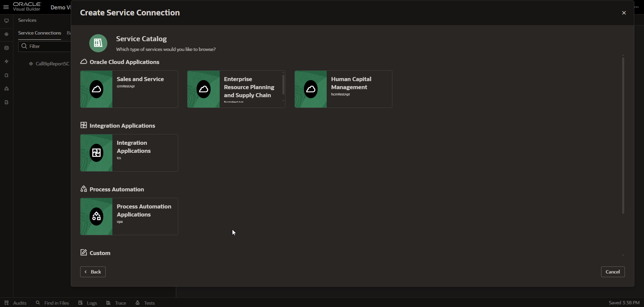Image resolution: width=644 pixels, height=307 pixels.
Task: Click the Sales and Service cloud icon
Action: (97, 89)
